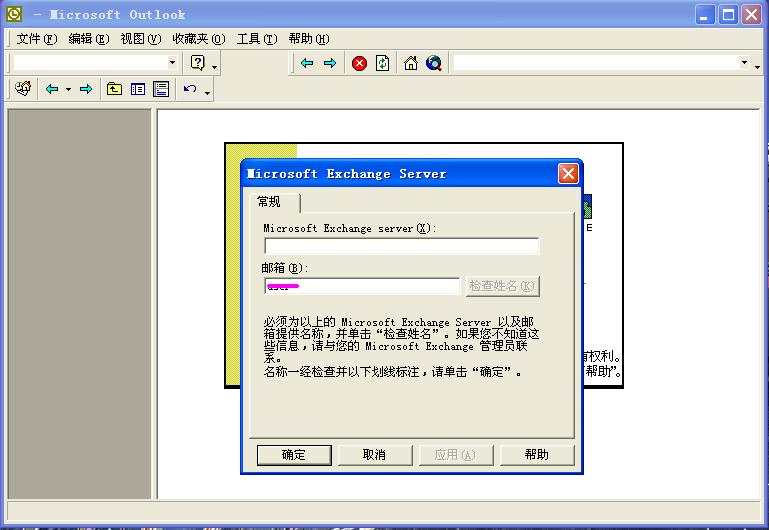Viewport: 769px width, 530px height.
Task: Click the Outlook title bar app icon
Action: [x=14, y=14]
